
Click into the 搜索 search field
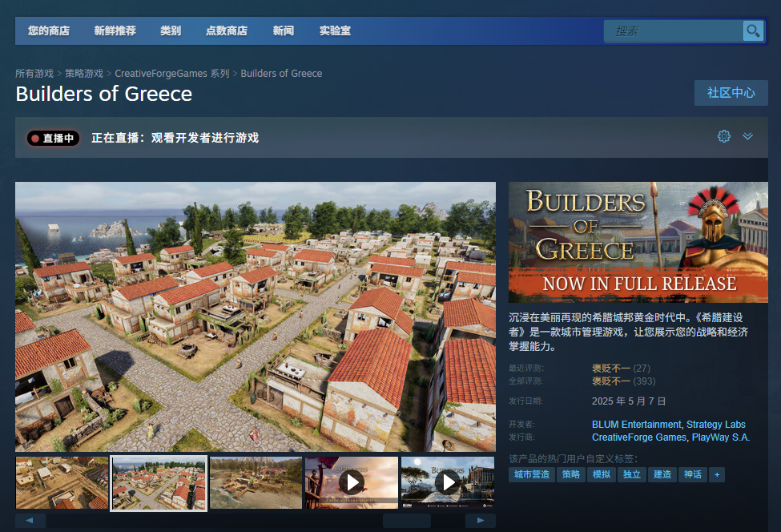(x=673, y=31)
